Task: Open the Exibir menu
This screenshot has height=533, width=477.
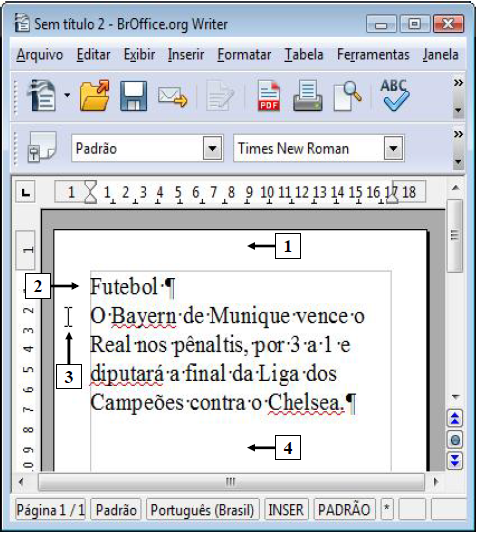Action: pyautogui.click(x=139, y=54)
